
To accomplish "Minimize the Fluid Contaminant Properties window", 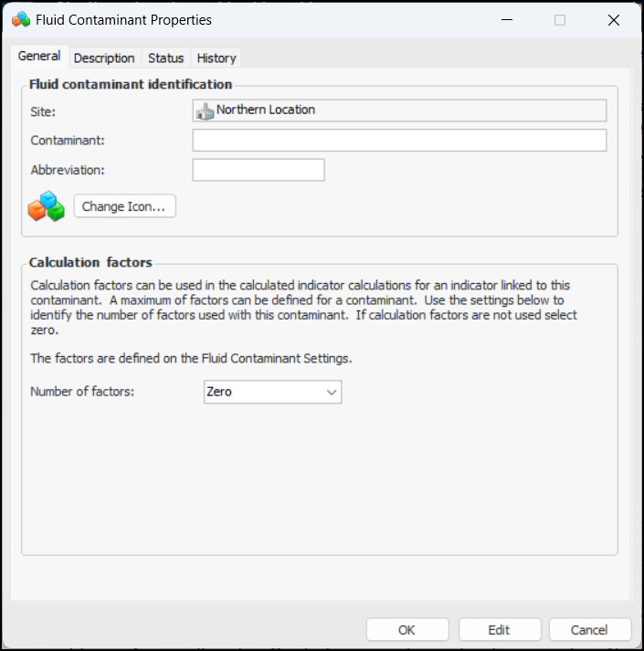I will 506,20.
